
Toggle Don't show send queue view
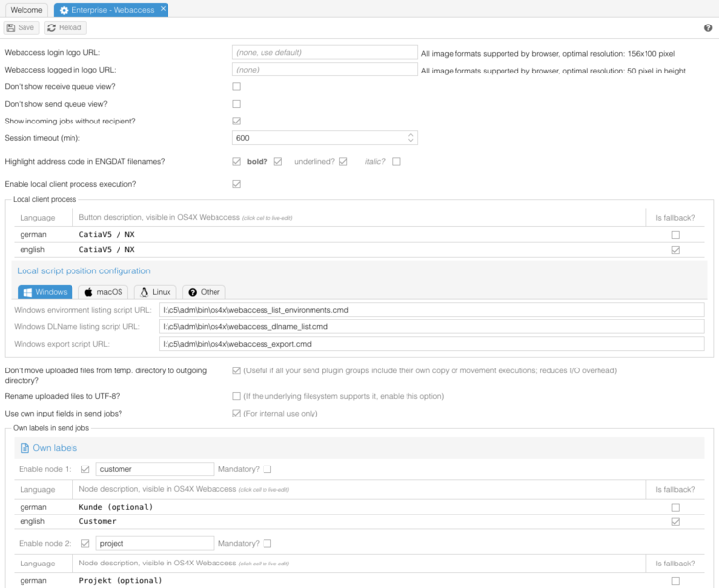tap(236, 104)
